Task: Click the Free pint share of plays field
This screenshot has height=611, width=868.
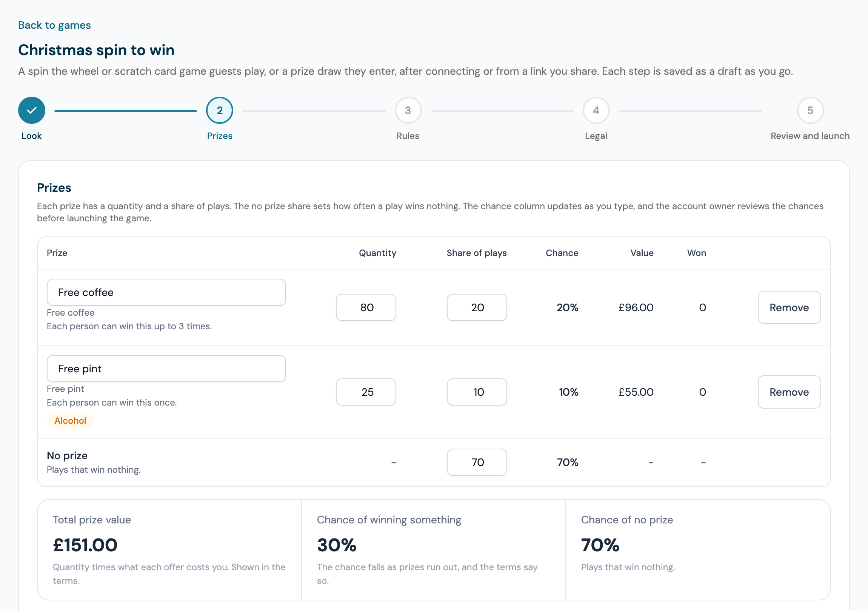Action: coord(477,392)
